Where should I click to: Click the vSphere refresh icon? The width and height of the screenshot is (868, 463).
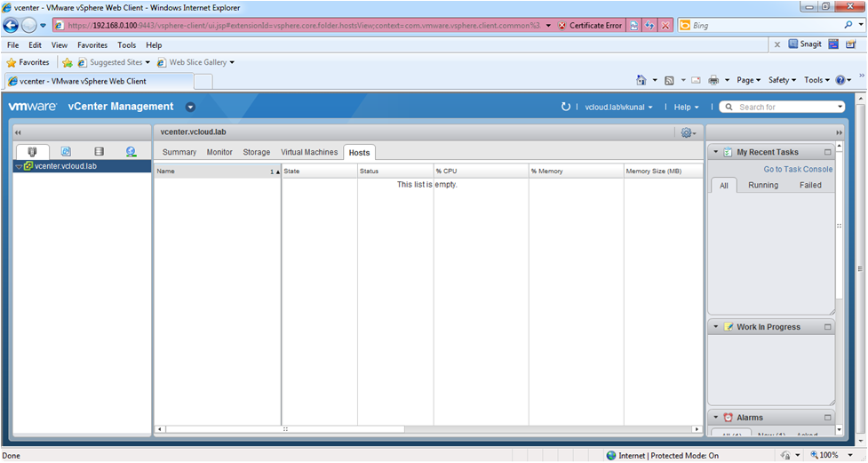(x=565, y=107)
